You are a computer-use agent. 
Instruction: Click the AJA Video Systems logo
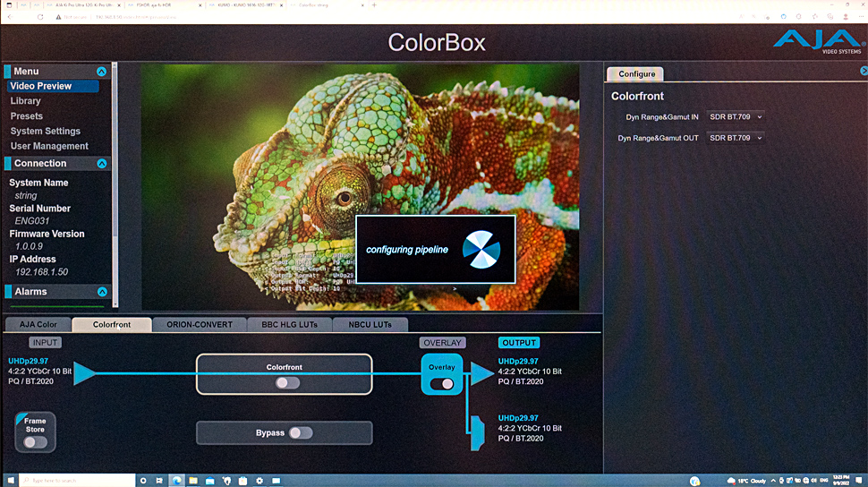pyautogui.click(x=819, y=41)
